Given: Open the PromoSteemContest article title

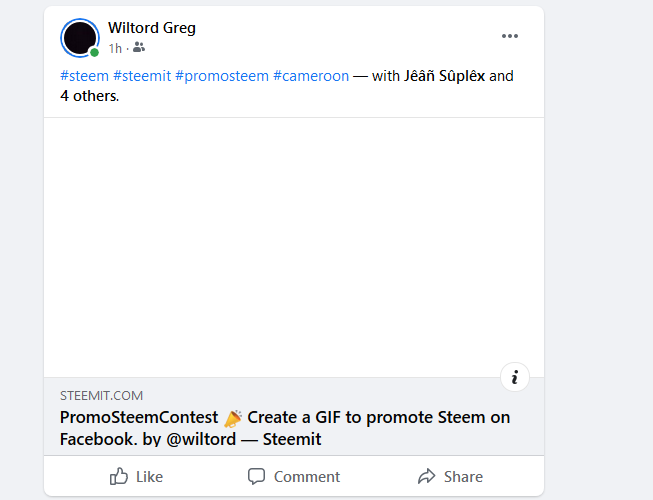Looking at the screenshot, I should point(285,428).
